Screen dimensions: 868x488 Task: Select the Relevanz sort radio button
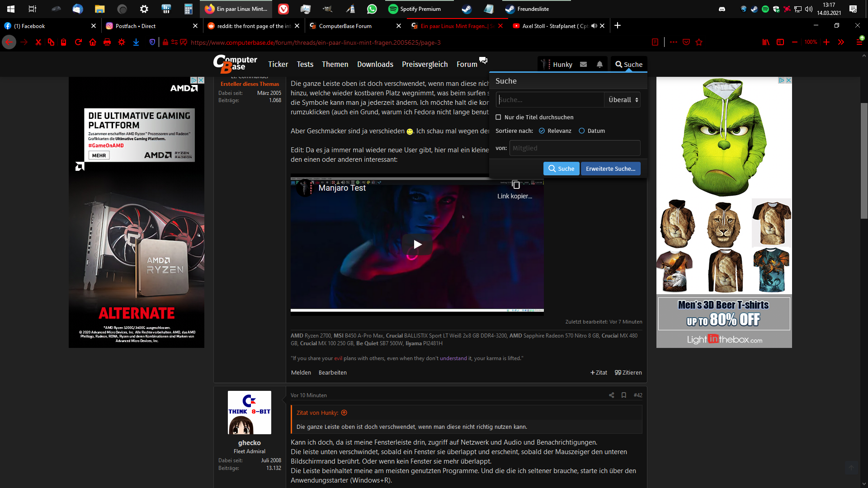pyautogui.click(x=542, y=131)
